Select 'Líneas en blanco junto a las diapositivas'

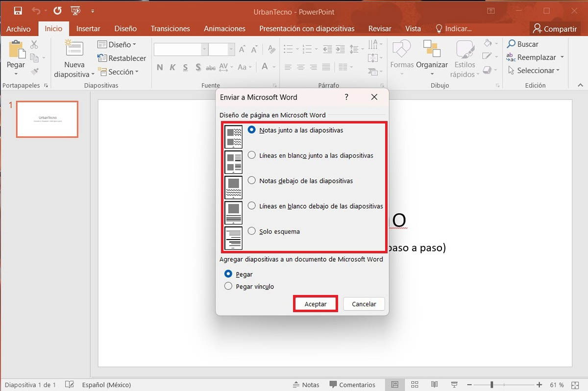click(x=252, y=155)
